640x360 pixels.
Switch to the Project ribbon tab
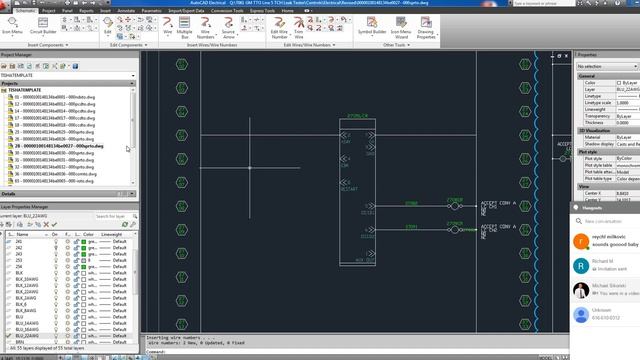(49, 11)
